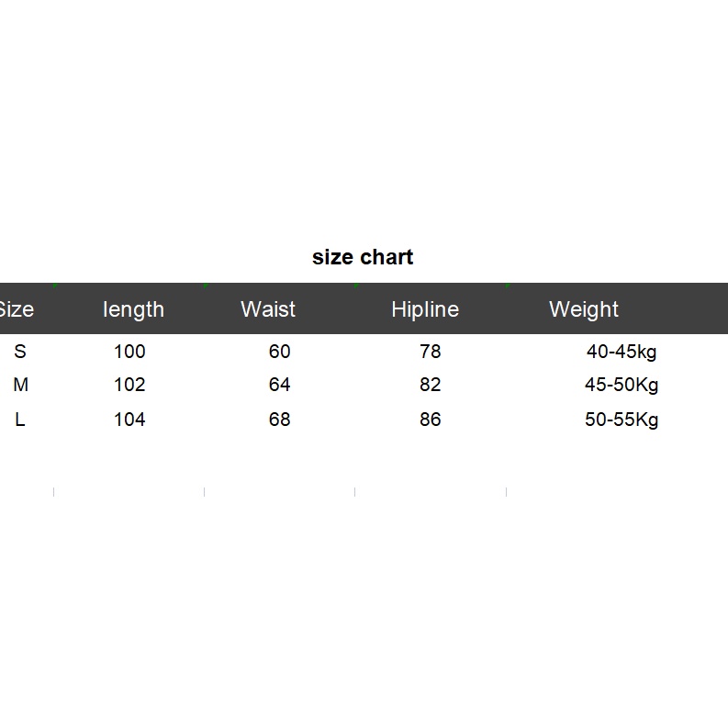Click the weight cell '40-45kg'
Viewport: 728px width, 728px height.
(622, 352)
